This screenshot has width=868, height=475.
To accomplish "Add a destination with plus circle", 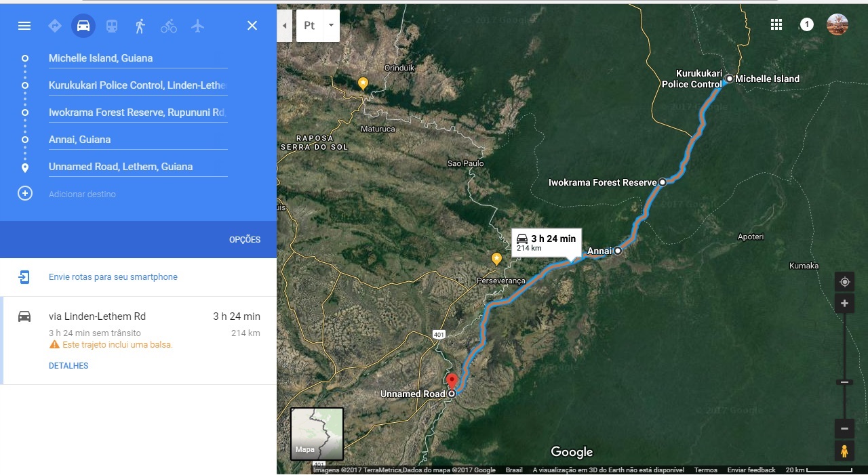I will 25,194.
